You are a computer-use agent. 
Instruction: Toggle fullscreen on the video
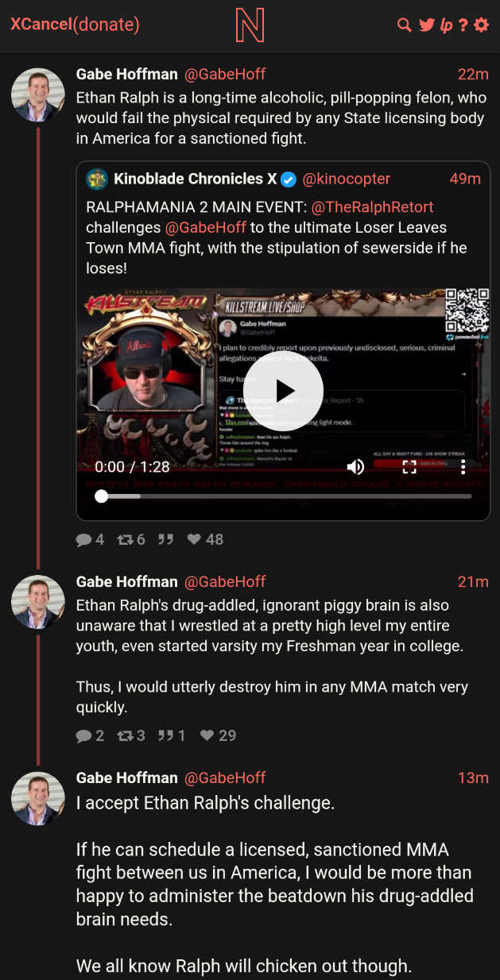409,466
